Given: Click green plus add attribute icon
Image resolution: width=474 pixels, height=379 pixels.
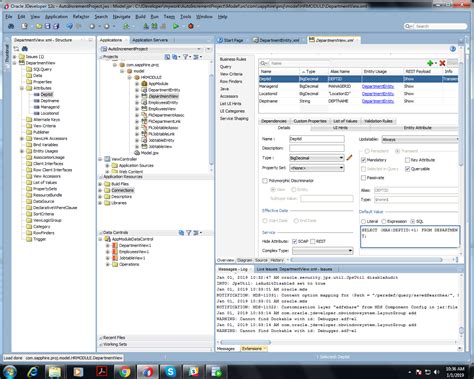Looking at the screenshot, I should point(430,63).
